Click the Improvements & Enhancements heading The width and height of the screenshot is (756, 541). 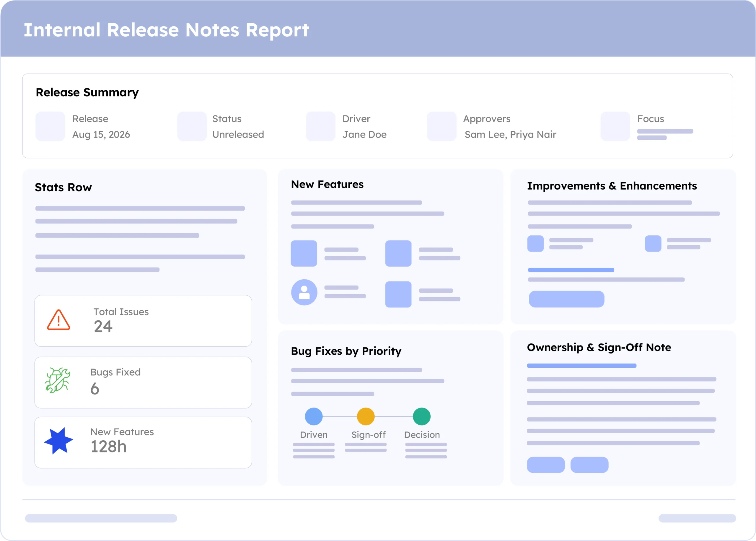click(x=612, y=186)
